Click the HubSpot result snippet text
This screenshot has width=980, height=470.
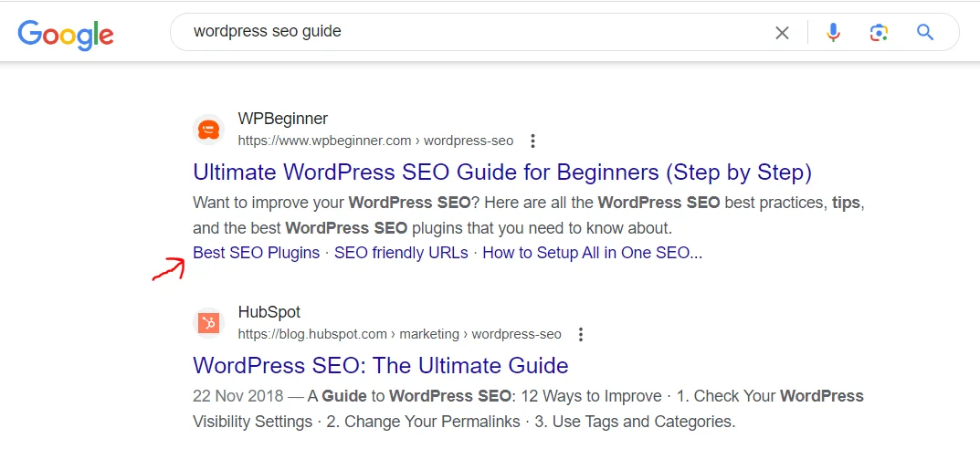528,409
